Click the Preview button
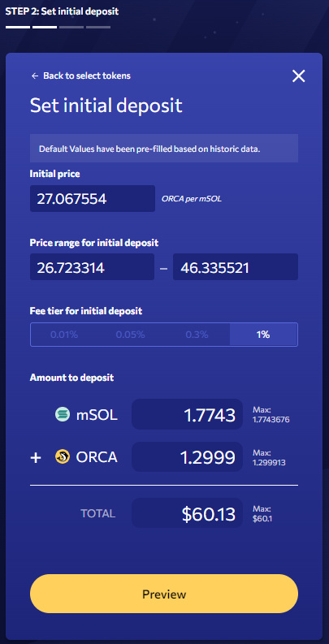The image size is (329, 644). tap(164, 594)
